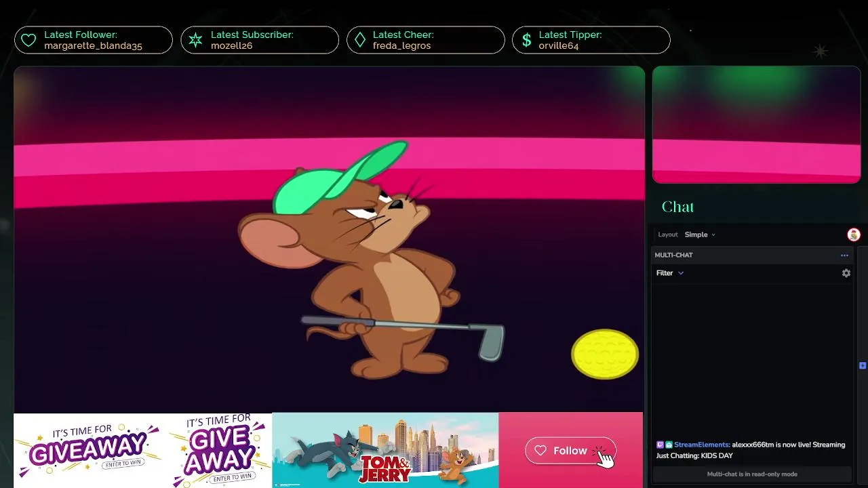This screenshot has height=488, width=868.
Task: Click the Twitch badge before StreamElements
Action: point(660,445)
